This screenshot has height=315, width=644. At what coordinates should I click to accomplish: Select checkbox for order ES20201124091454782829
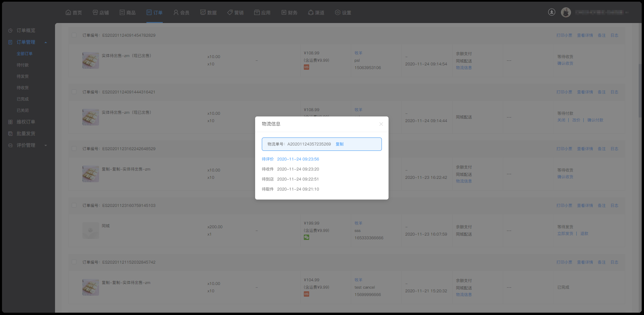(x=74, y=35)
